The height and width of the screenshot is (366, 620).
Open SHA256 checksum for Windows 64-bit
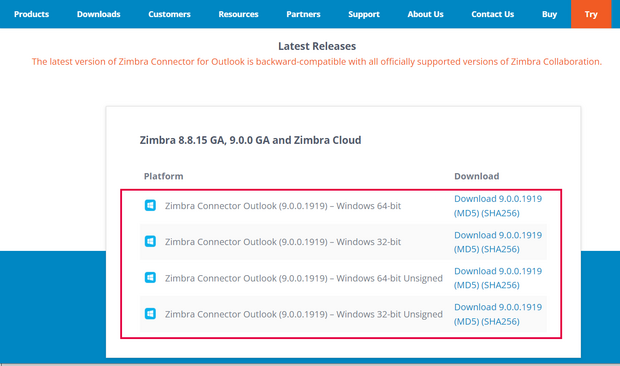500,213
